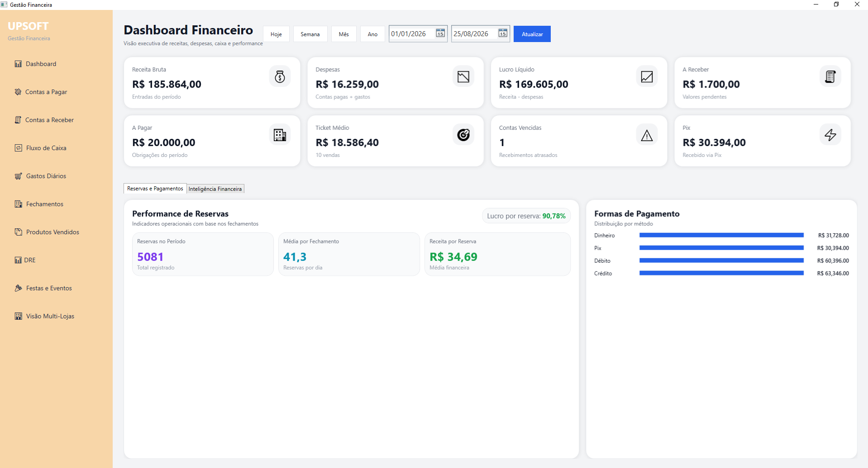Screen dimensions: 868x468
Task: Click the A Pagar building icon
Action: point(280,135)
